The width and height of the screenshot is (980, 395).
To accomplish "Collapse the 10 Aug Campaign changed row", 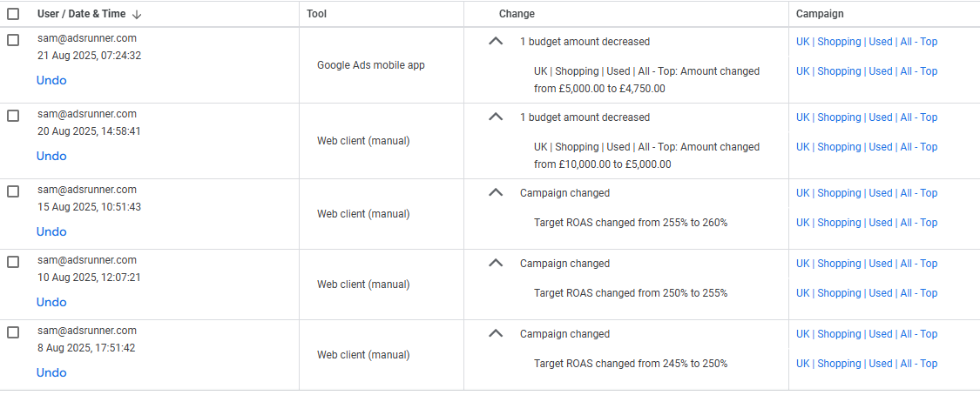I will tap(496, 264).
